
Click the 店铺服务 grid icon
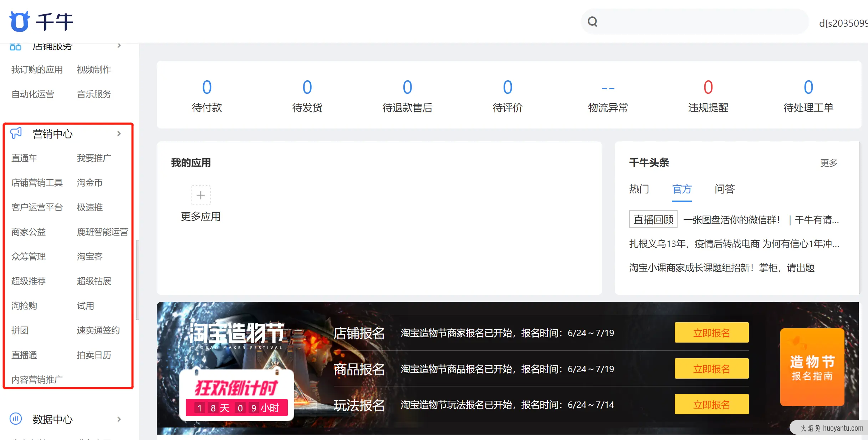point(15,47)
